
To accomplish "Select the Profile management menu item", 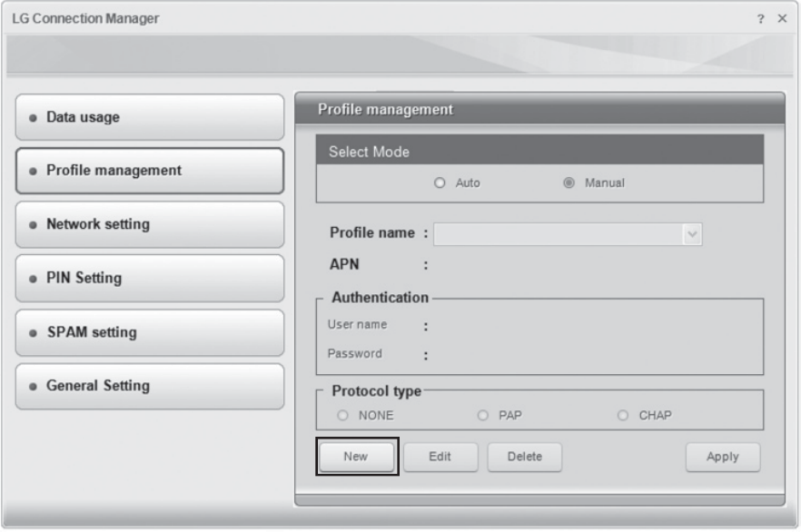I will pyautogui.click(x=150, y=171).
